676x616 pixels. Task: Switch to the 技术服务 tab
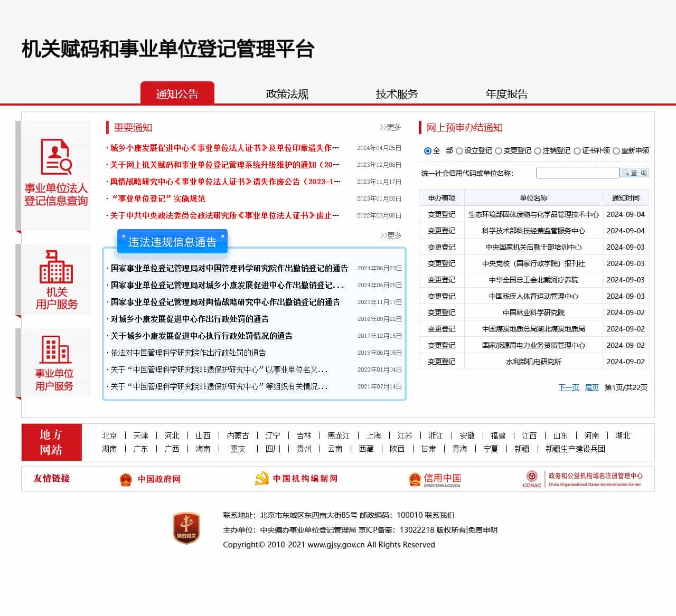397,94
